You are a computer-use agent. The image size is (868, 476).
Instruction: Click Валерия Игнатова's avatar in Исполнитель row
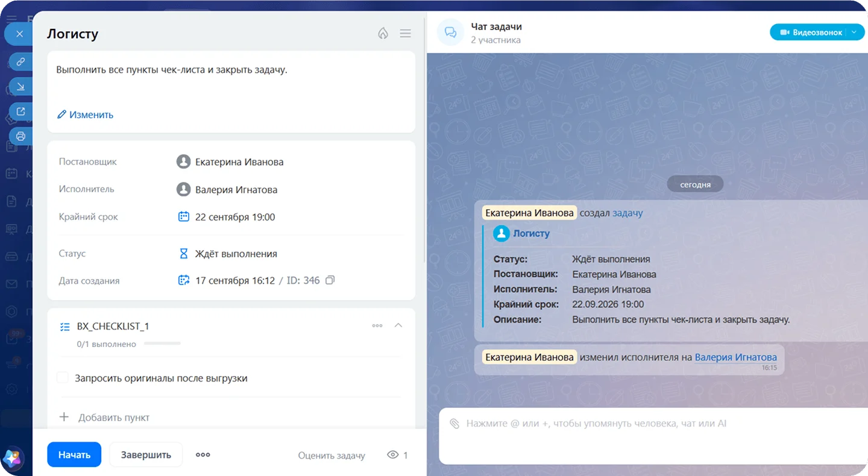tap(183, 189)
